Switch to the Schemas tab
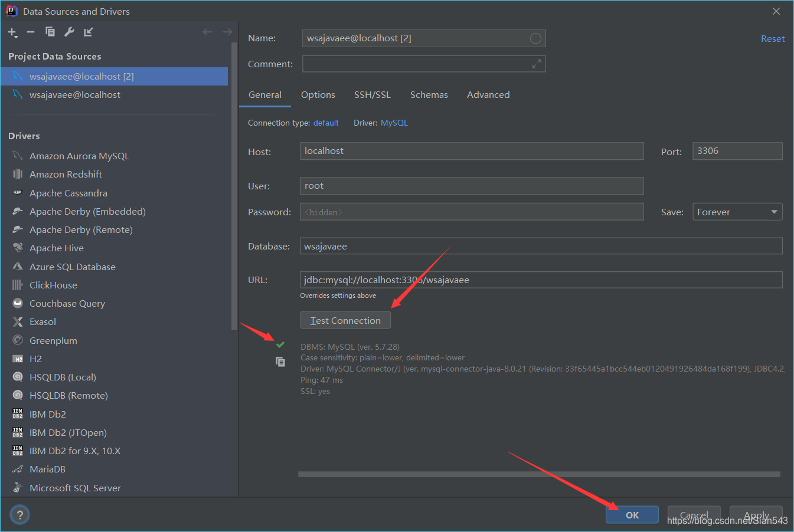794x532 pixels. 429,94
